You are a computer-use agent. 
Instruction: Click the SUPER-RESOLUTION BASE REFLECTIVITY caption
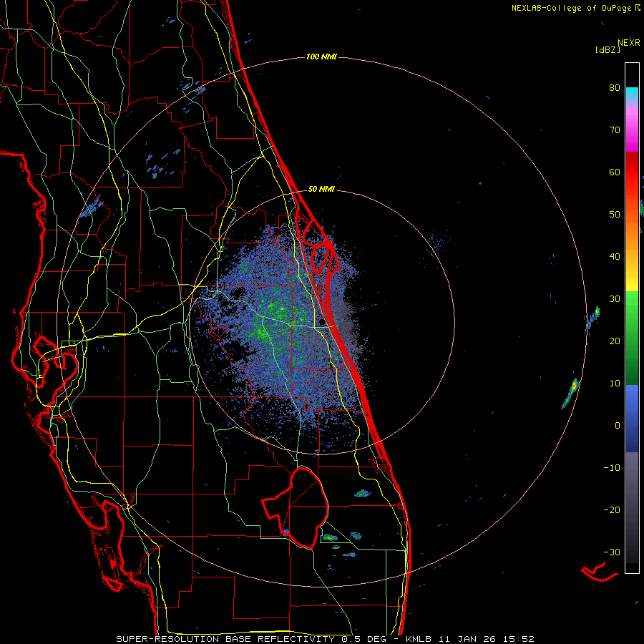tap(225, 639)
